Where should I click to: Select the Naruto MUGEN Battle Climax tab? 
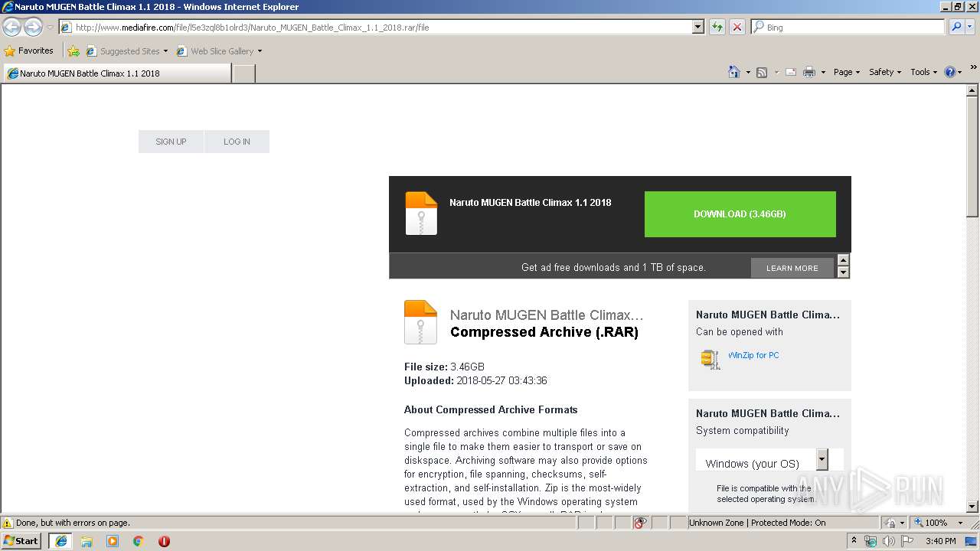tap(116, 73)
